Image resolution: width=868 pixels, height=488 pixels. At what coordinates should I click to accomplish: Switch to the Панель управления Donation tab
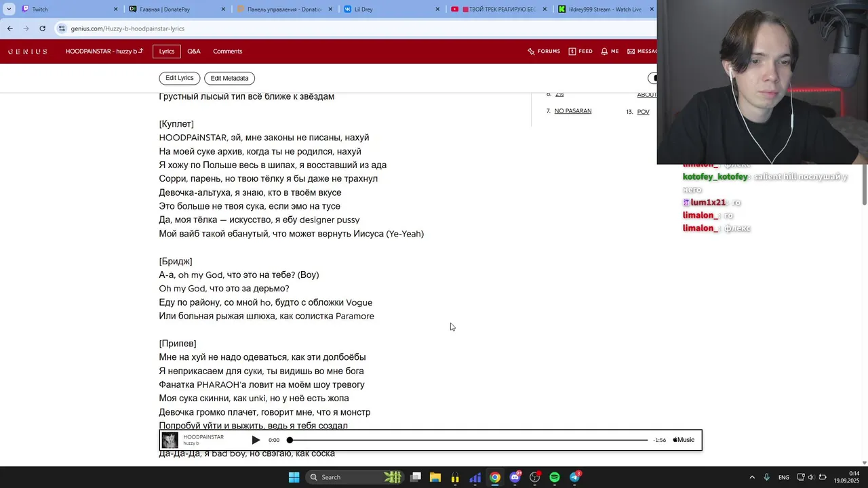[x=285, y=9]
